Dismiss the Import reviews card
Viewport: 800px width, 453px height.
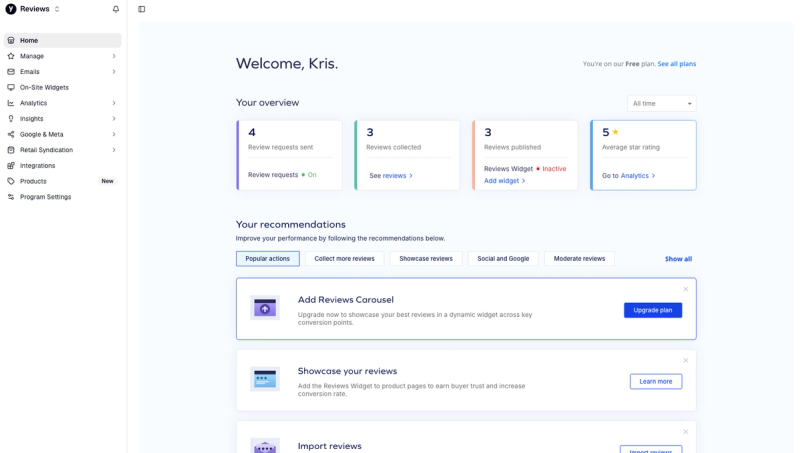(x=686, y=432)
